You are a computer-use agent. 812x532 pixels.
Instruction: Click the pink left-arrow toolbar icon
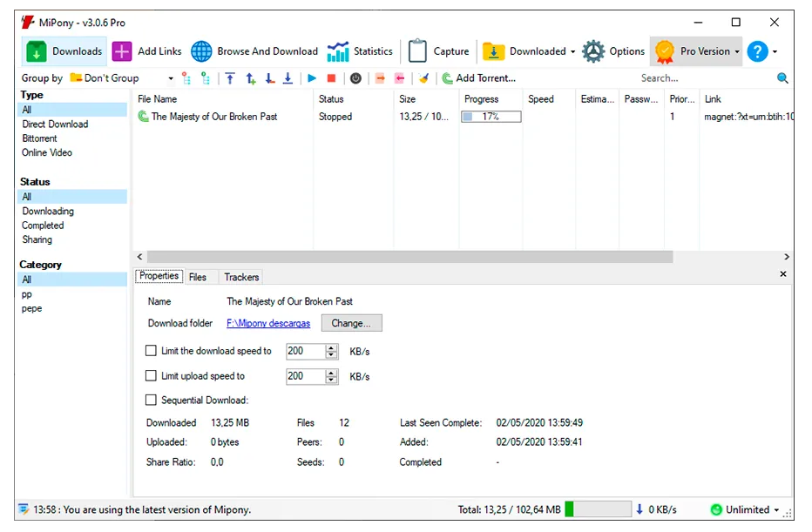click(x=399, y=78)
